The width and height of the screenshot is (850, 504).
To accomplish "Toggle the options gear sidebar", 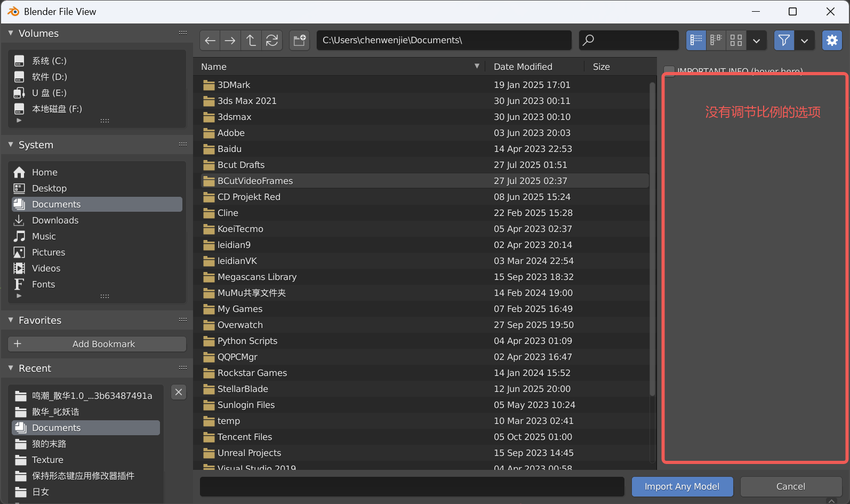I will pyautogui.click(x=832, y=41).
